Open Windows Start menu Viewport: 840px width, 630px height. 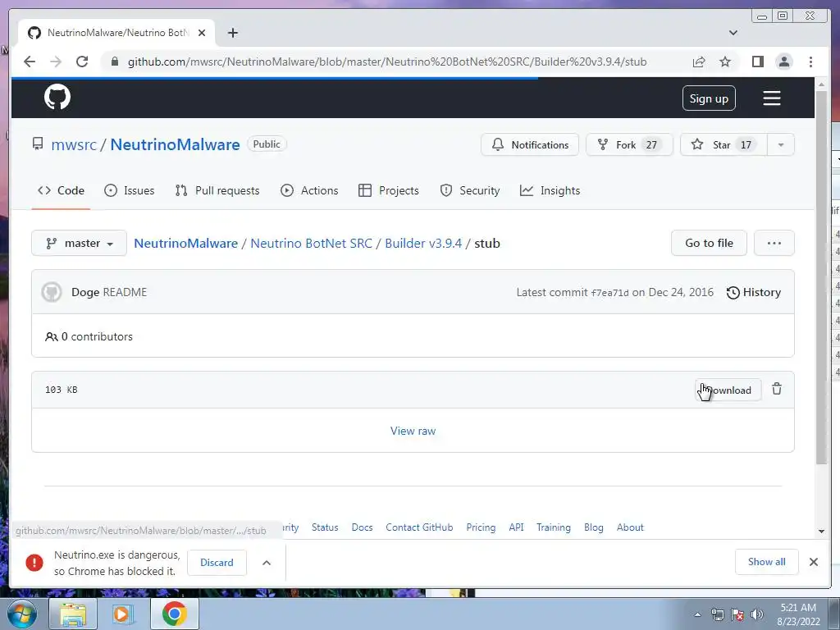22,614
